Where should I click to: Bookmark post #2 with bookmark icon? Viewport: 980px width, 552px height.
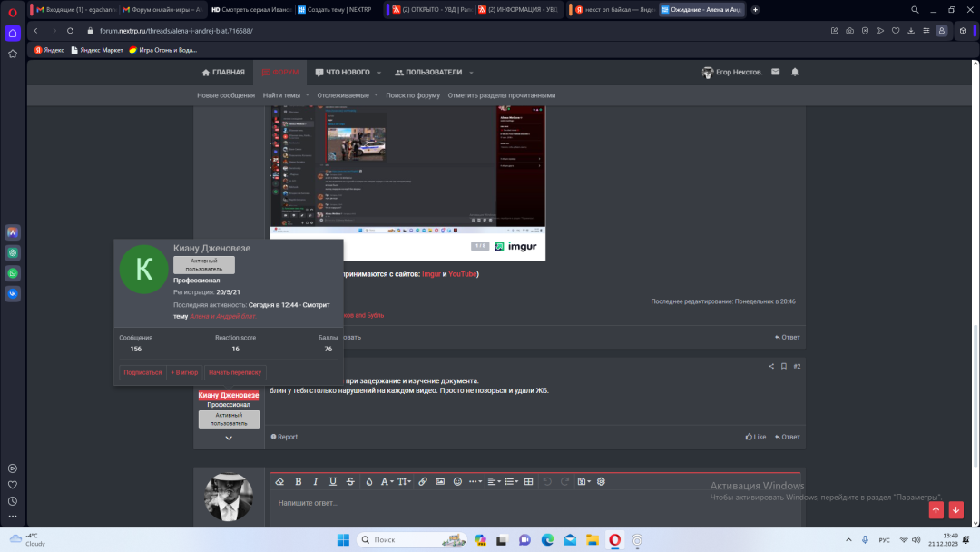pyautogui.click(x=783, y=366)
